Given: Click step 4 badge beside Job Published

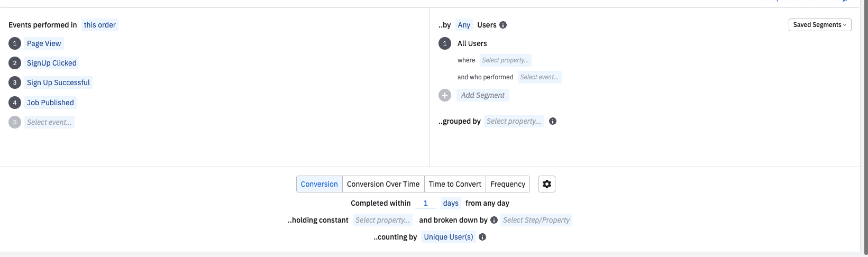Looking at the screenshot, I should 15,103.
